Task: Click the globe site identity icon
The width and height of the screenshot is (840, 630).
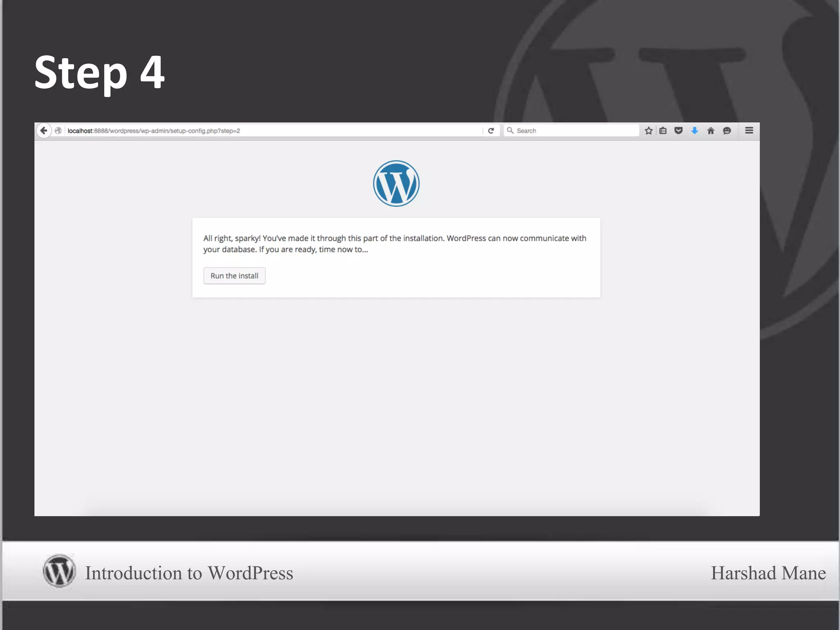Action: (x=58, y=130)
